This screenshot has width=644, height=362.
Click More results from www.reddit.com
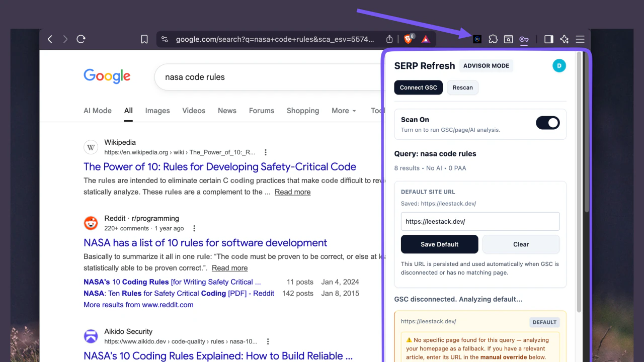(138, 305)
